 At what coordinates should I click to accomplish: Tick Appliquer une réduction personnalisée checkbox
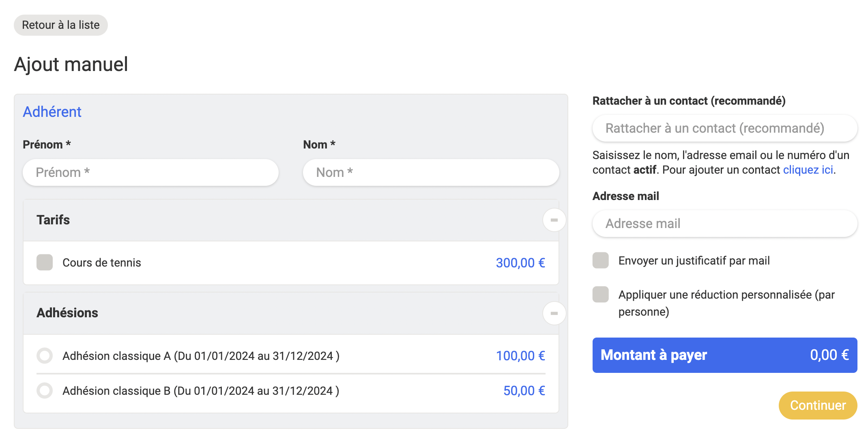[601, 295]
